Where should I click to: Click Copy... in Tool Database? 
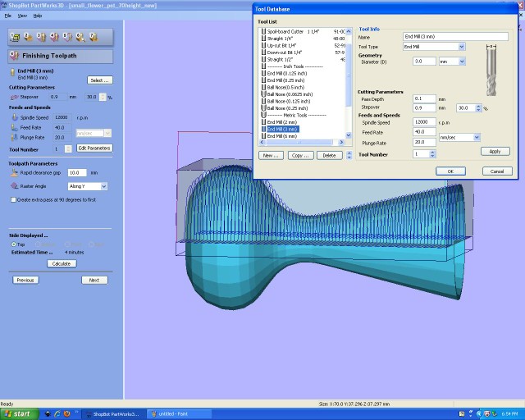[x=300, y=155]
